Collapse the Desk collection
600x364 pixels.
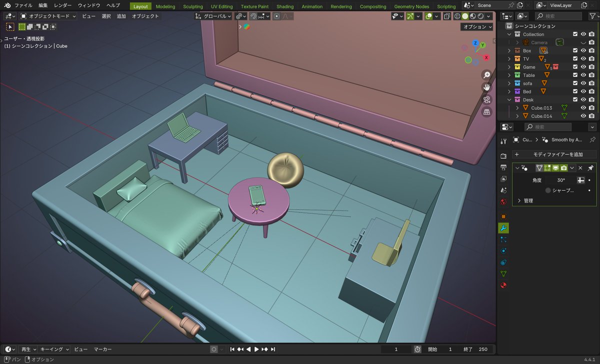pos(509,99)
